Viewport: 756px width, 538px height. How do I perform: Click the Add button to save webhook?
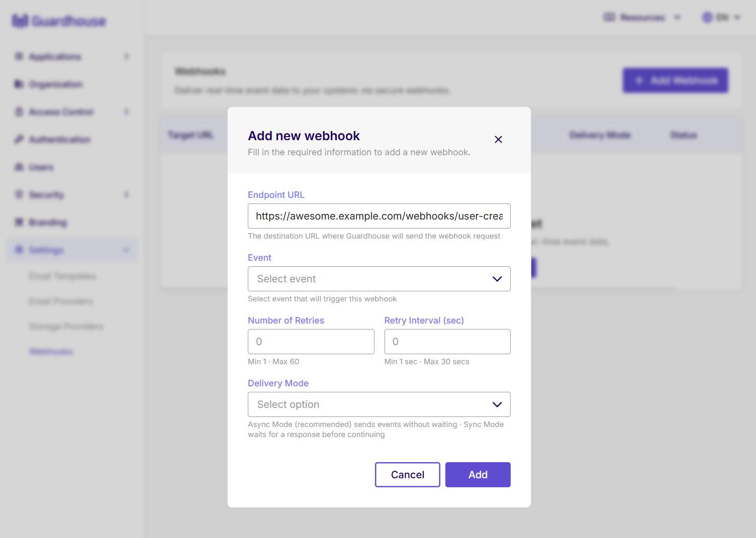tap(478, 474)
